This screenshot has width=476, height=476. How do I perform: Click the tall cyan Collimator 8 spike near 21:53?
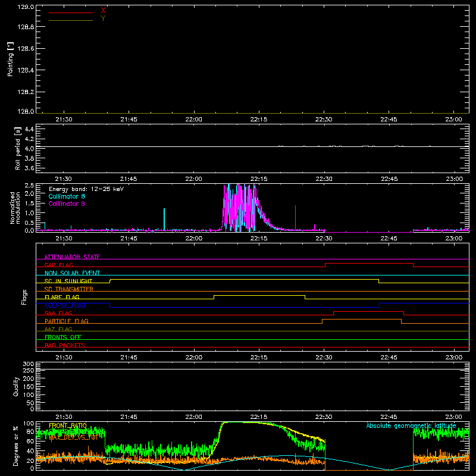(164, 218)
